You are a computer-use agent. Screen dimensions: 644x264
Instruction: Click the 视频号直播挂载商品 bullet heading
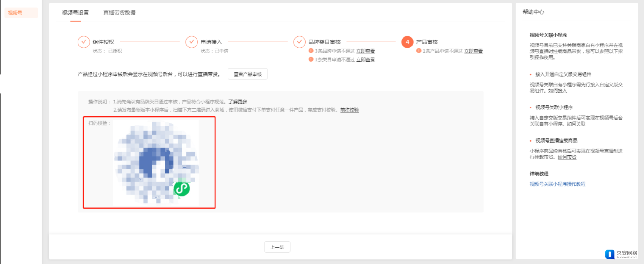tap(556, 141)
